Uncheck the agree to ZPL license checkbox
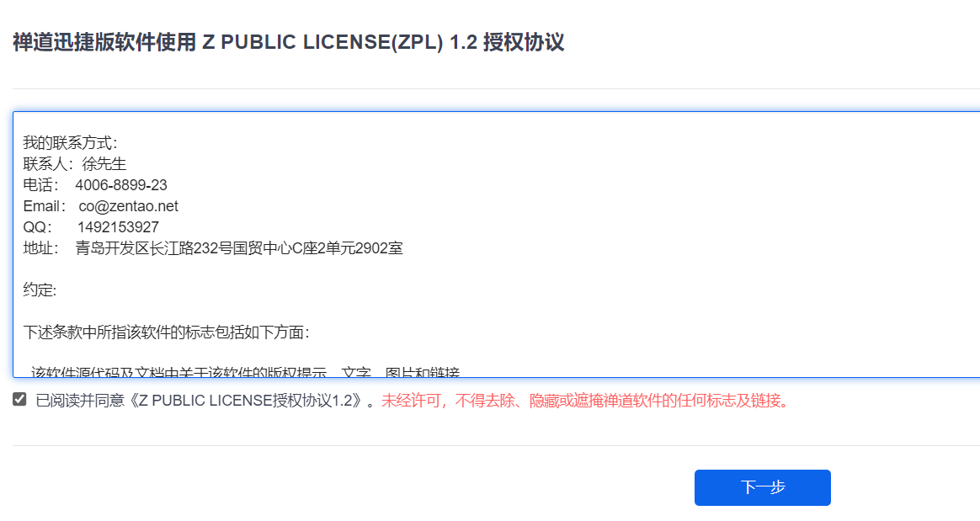The image size is (980, 521). coord(19,399)
